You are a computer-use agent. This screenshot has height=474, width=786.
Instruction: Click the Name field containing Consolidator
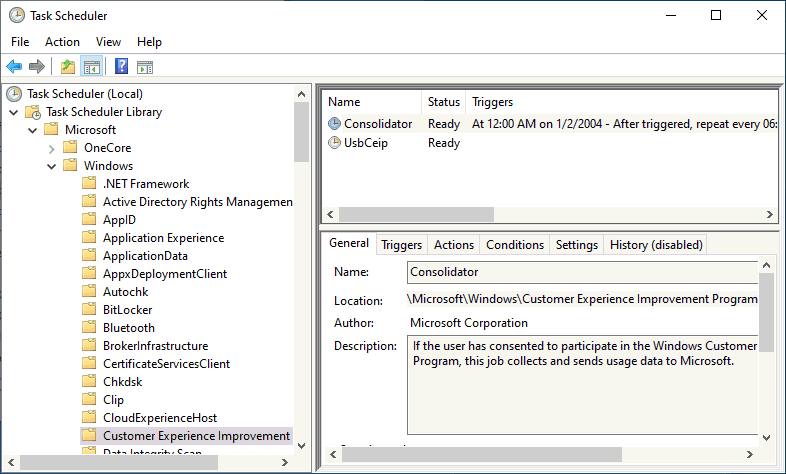pos(582,272)
